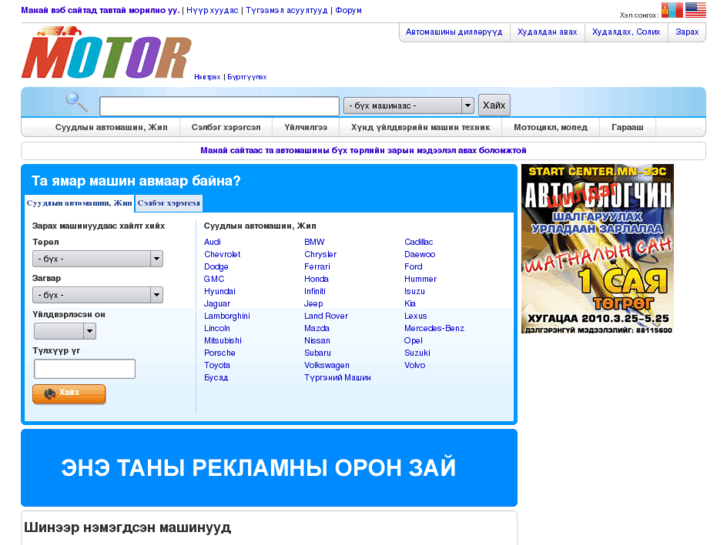
Task: Open the Ferrari brand link
Action: (317, 267)
